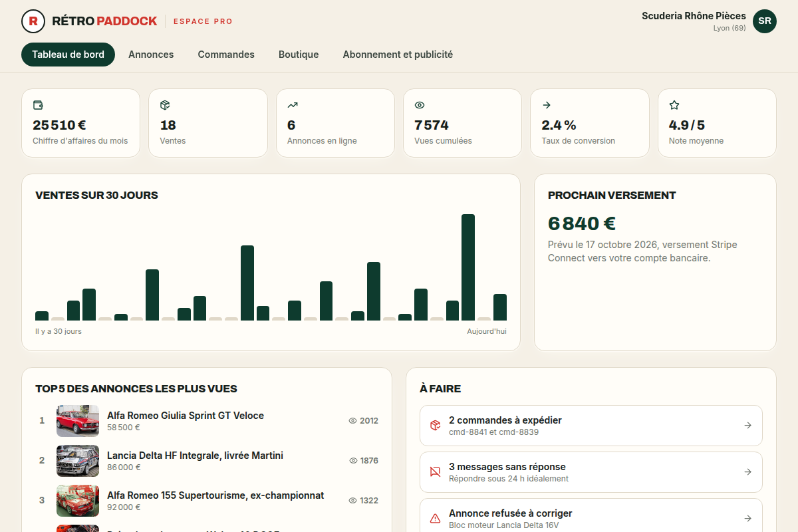The width and height of the screenshot is (798, 532).
Task: Click the Lancia Delta Martini thumbnail
Action: (x=78, y=461)
